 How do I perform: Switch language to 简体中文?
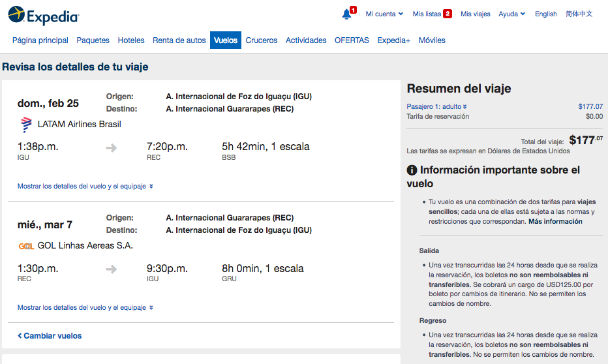click(x=579, y=14)
